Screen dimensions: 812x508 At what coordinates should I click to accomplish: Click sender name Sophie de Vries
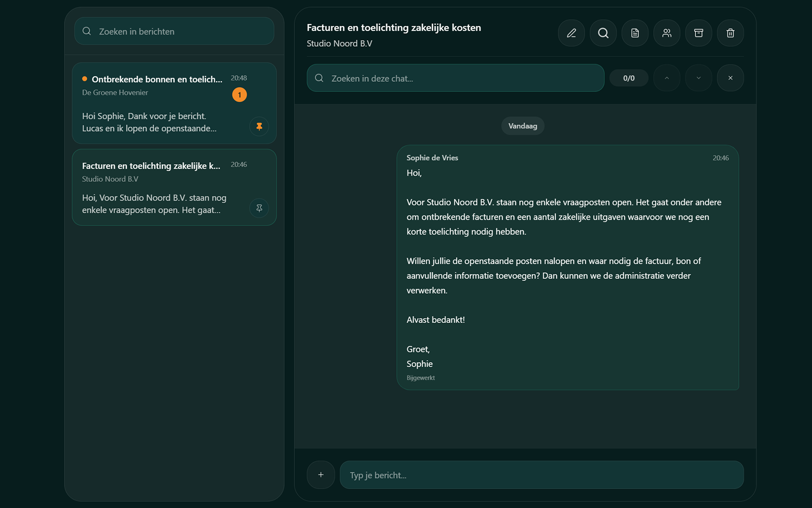tap(432, 158)
